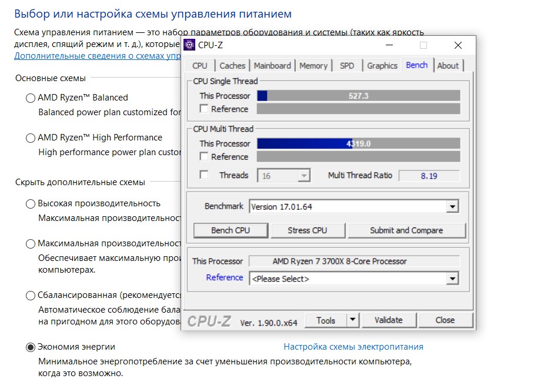Image resolution: width=544 pixels, height=392 pixels.
Task: Close the CPU-Z window with X
Action: coord(458,45)
